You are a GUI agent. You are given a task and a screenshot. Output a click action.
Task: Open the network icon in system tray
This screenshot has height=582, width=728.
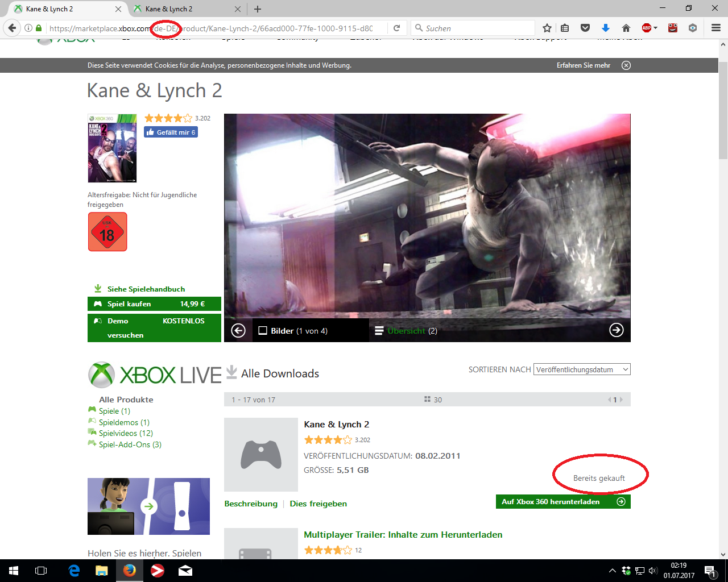pyautogui.click(x=640, y=571)
